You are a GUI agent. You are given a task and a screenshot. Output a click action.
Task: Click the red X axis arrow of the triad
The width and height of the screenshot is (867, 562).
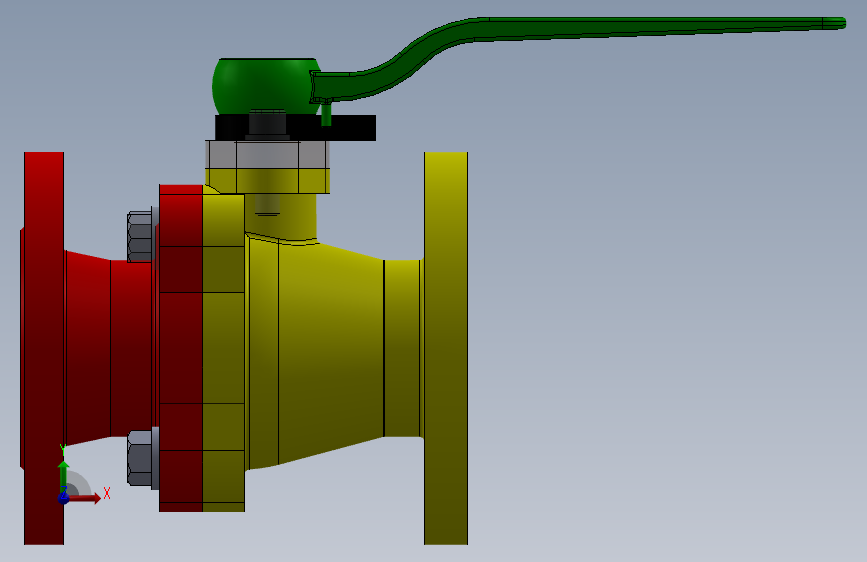pos(86,498)
